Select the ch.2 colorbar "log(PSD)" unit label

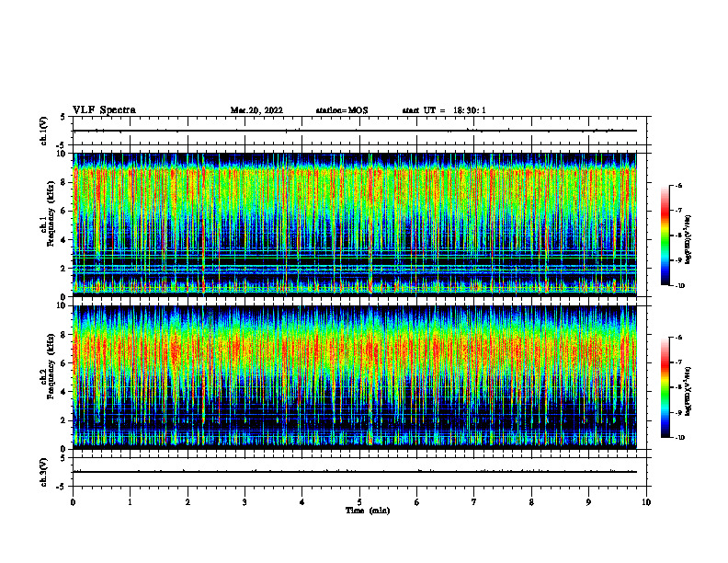point(688,392)
